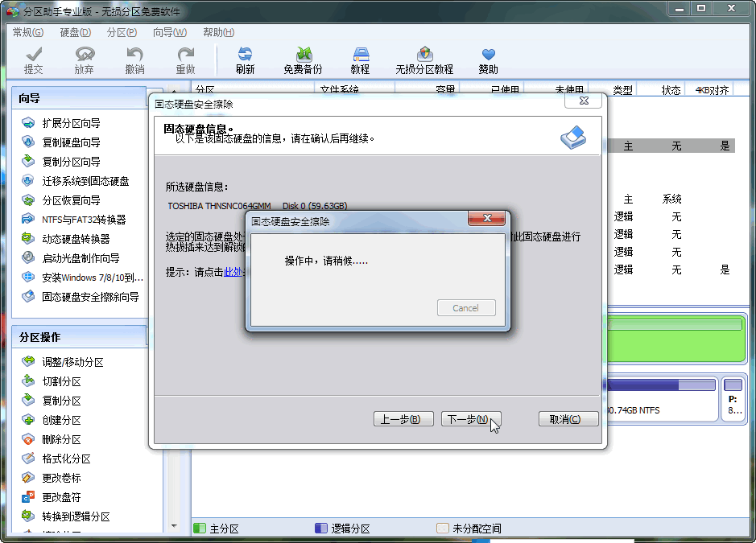The height and width of the screenshot is (543, 756).
Task: Collapse the 向导 panel header
Action: (80, 98)
